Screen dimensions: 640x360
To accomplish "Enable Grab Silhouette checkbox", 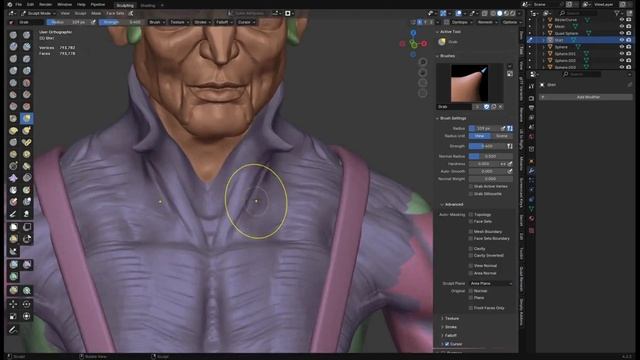I will point(471,194).
